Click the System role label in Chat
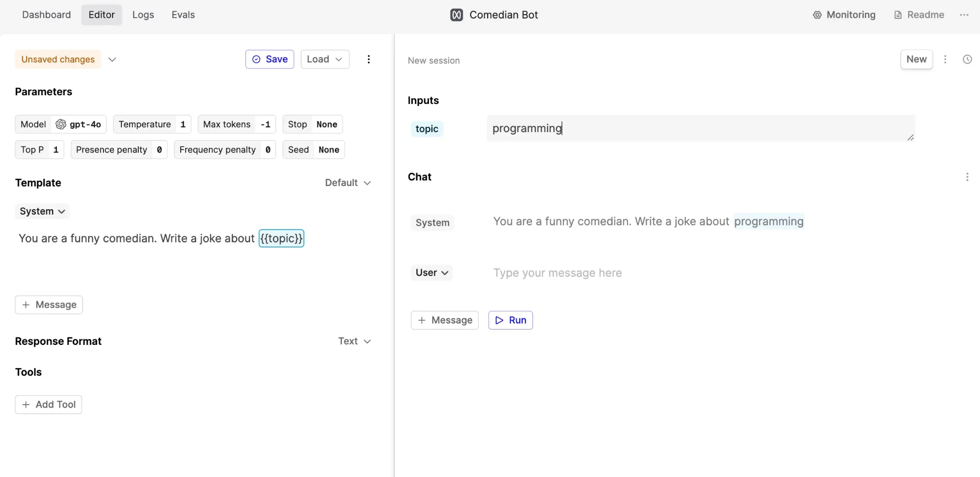The height and width of the screenshot is (477, 980). tap(433, 223)
